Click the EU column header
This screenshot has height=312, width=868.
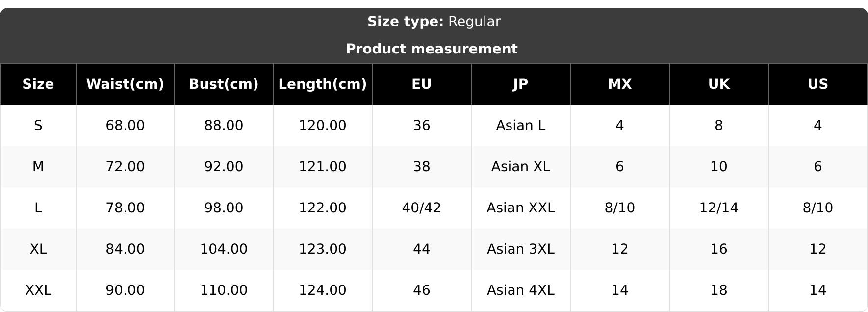(x=422, y=84)
